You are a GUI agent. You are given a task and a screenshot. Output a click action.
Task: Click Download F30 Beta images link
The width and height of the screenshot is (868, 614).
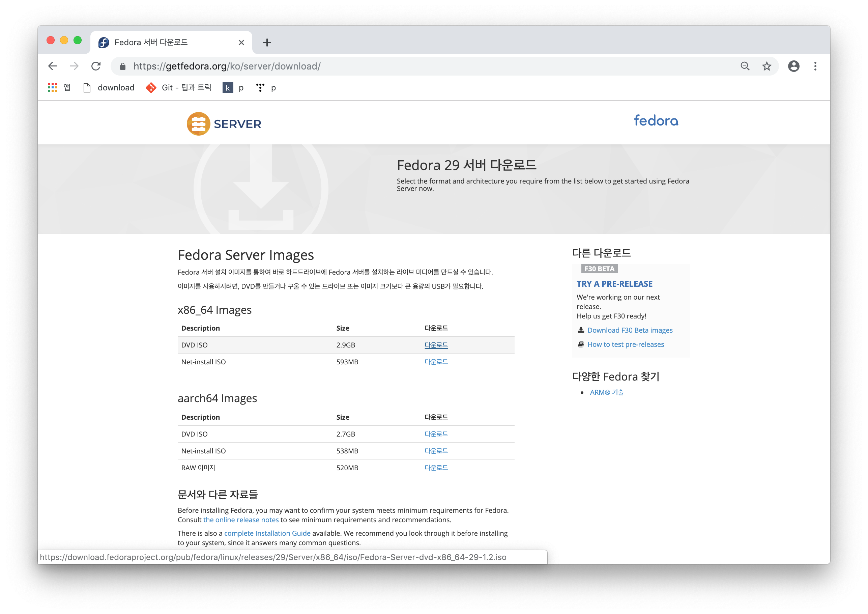[x=630, y=330]
